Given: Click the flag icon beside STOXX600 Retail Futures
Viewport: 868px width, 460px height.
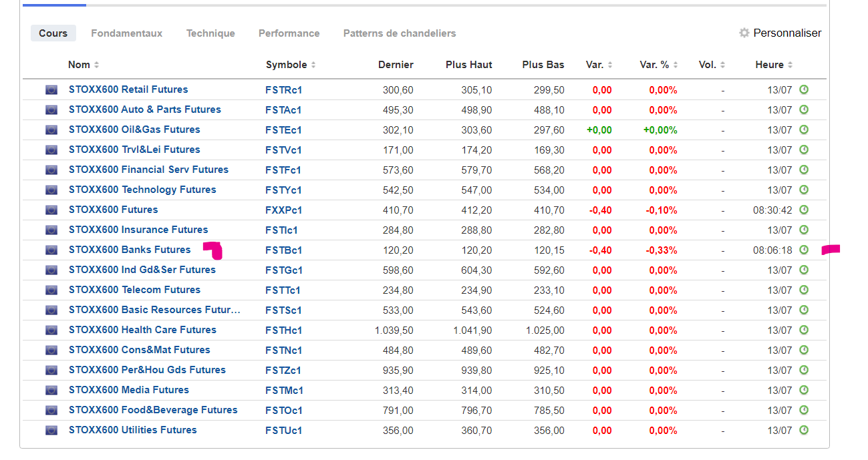Looking at the screenshot, I should (51, 89).
